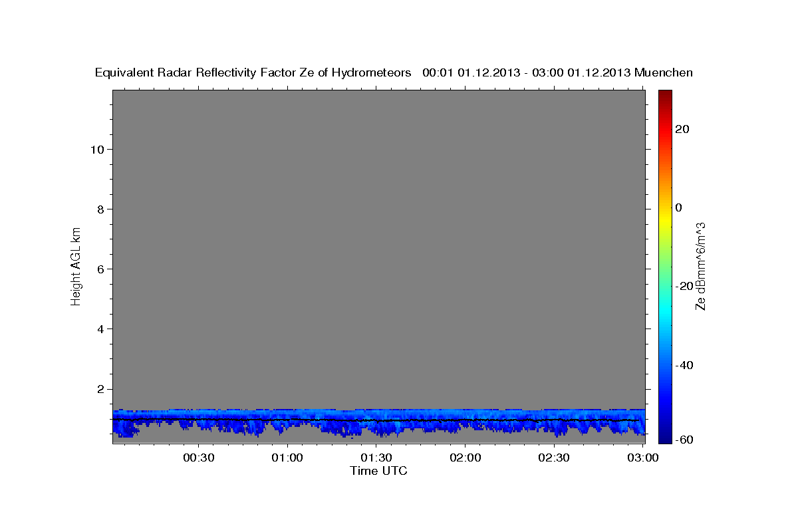Screen dimensions: 798x532
Task: Click the dark blue bottom of the colorbar
Action: coord(665,432)
